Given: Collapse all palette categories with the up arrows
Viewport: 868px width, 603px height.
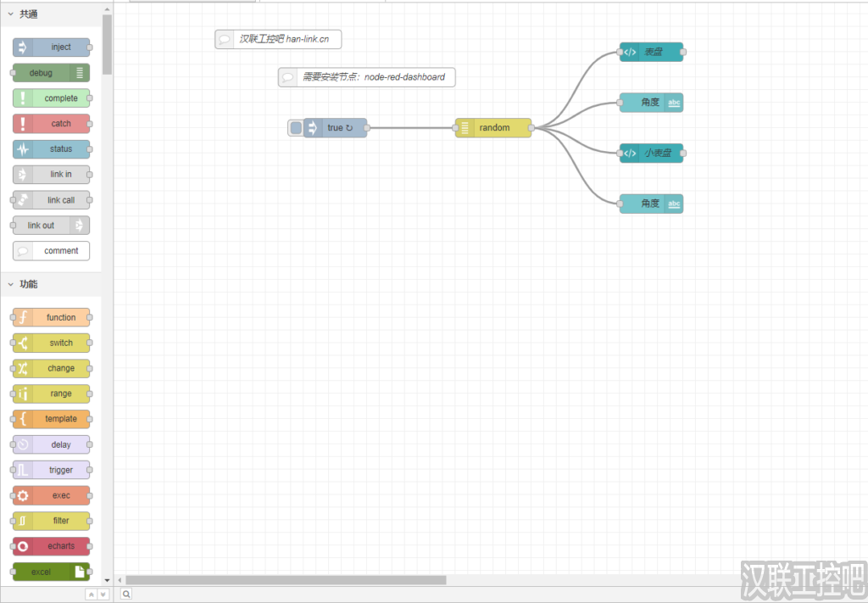Looking at the screenshot, I should [92, 595].
